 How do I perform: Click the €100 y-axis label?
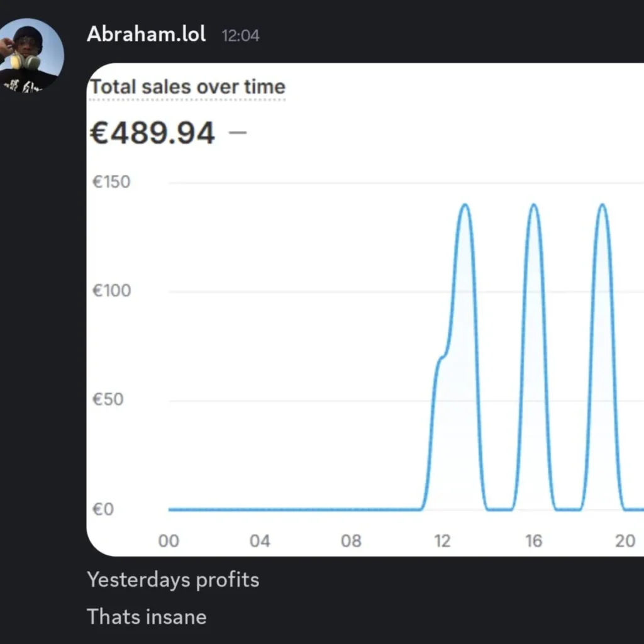click(111, 291)
